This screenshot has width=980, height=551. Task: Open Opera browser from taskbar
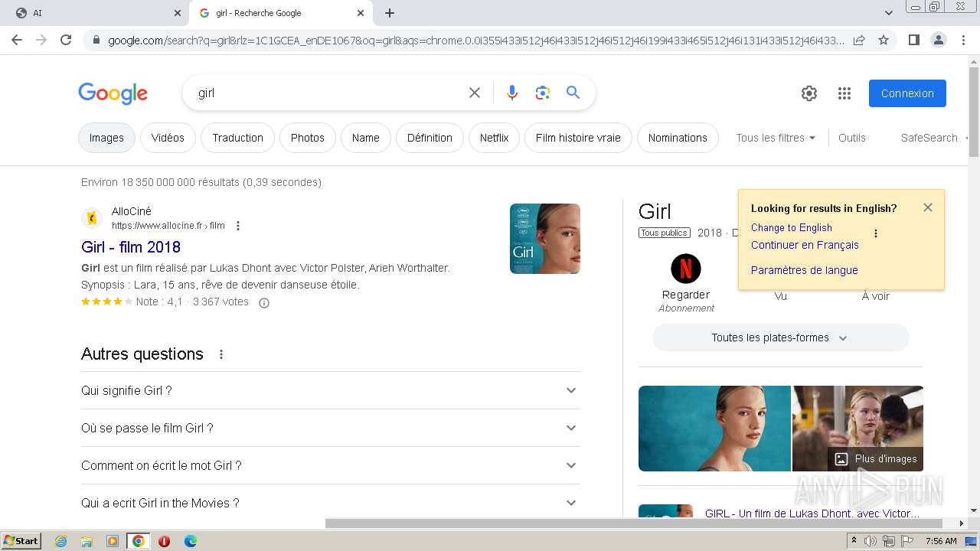pyautogui.click(x=164, y=541)
